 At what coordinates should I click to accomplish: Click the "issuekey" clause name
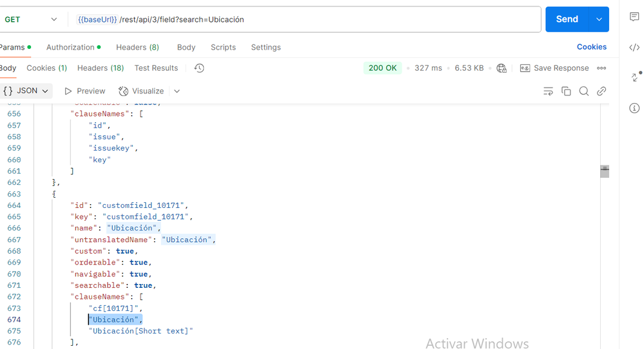[x=112, y=148]
